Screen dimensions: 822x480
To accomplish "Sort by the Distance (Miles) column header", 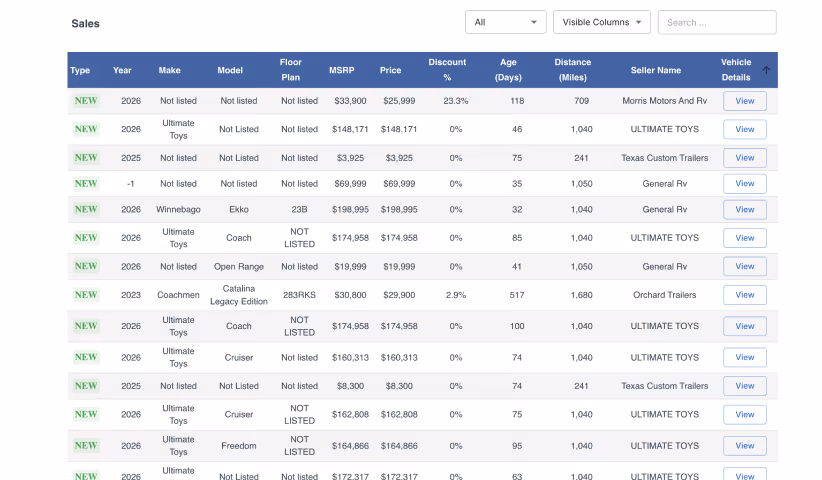I will 572,70.
